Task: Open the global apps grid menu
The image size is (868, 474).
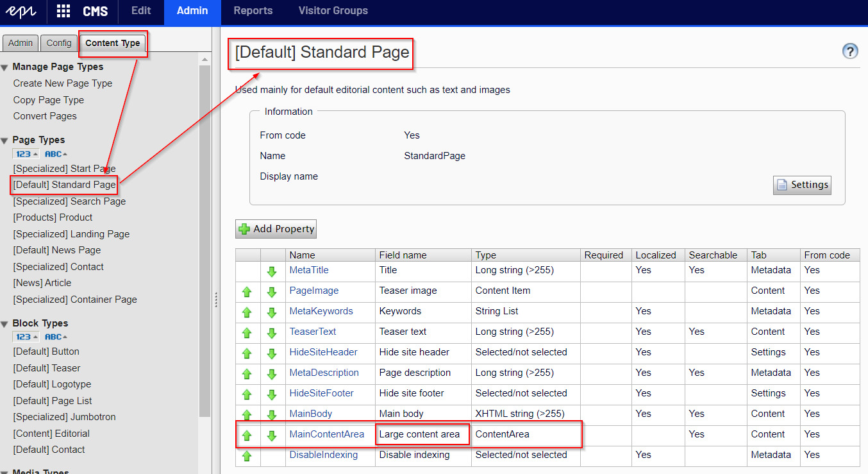Action: coord(63,11)
